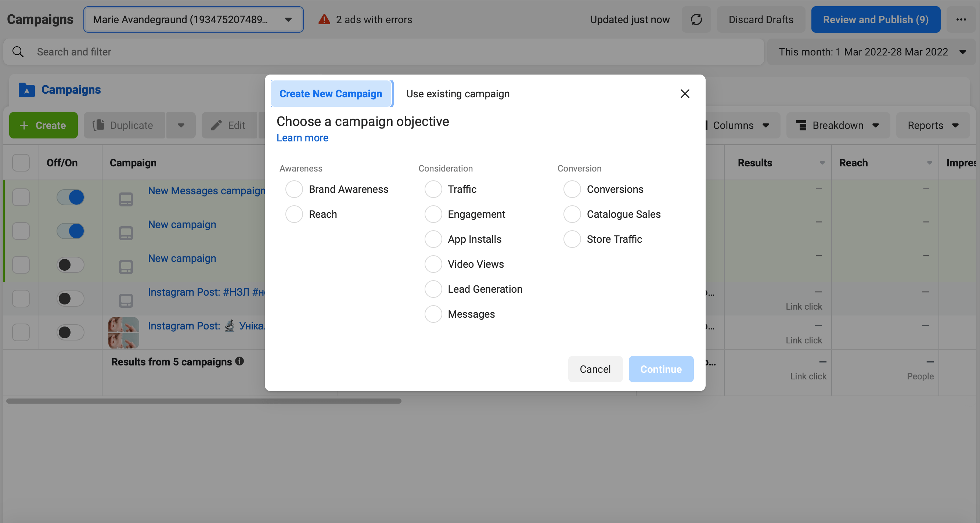Turn on the Instagram Post: #НЗЛ campaign toggle
The height and width of the screenshot is (523, 980).
(x=71, y=299)
